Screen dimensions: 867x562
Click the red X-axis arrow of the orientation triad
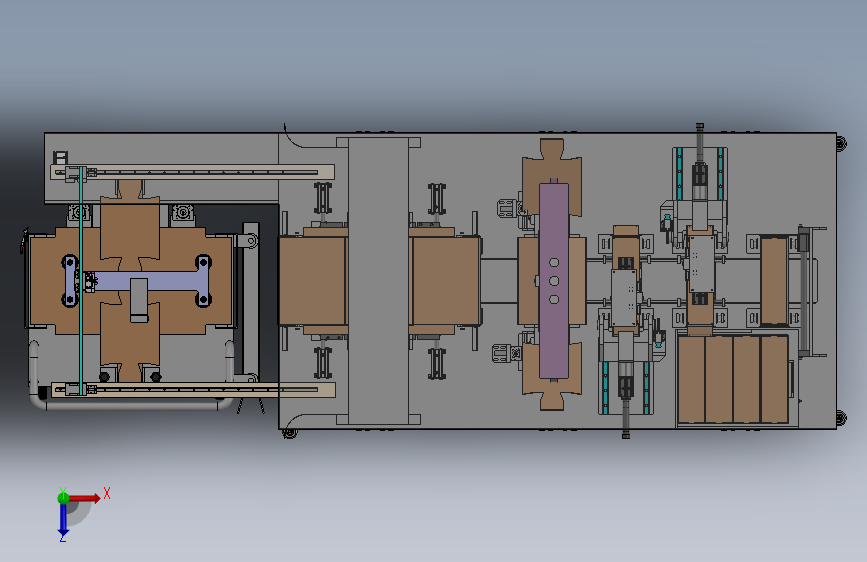[84, 498]
